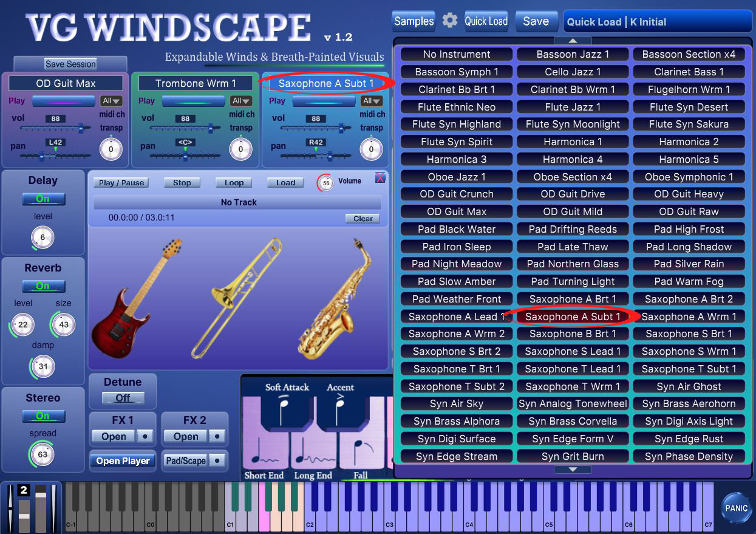756x534 pixels.
Task: Click Play bar for Saxophone A Subt 1 slot
Action: tap(324, 101)
